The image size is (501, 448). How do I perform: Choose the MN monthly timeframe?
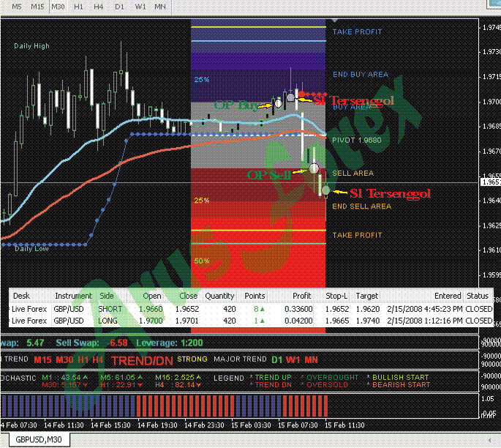(x=162, y=6)
